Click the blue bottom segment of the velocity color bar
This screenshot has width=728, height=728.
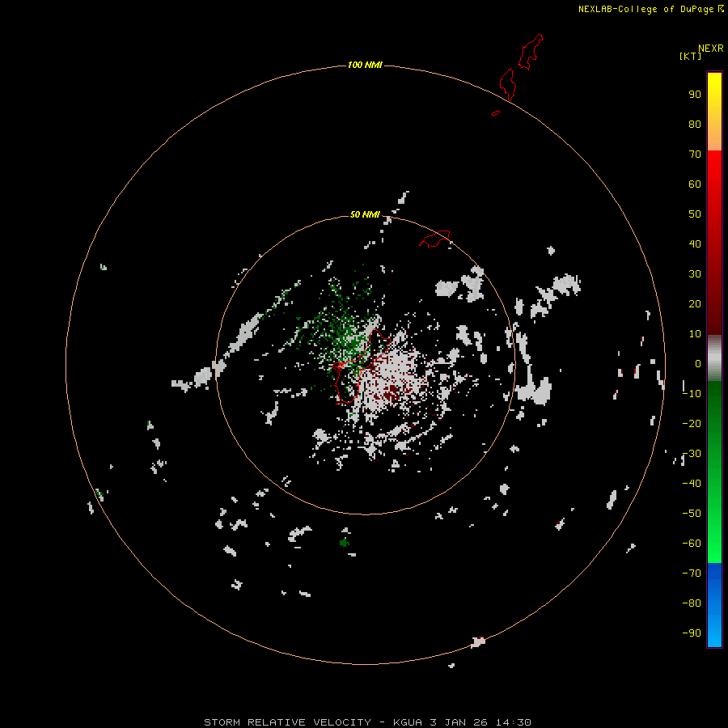[714, 604]
